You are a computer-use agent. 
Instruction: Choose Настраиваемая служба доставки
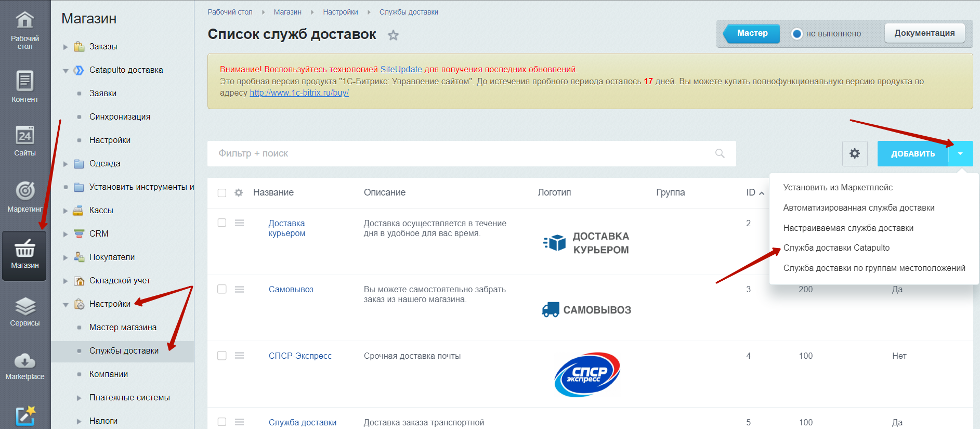(848, 228)
